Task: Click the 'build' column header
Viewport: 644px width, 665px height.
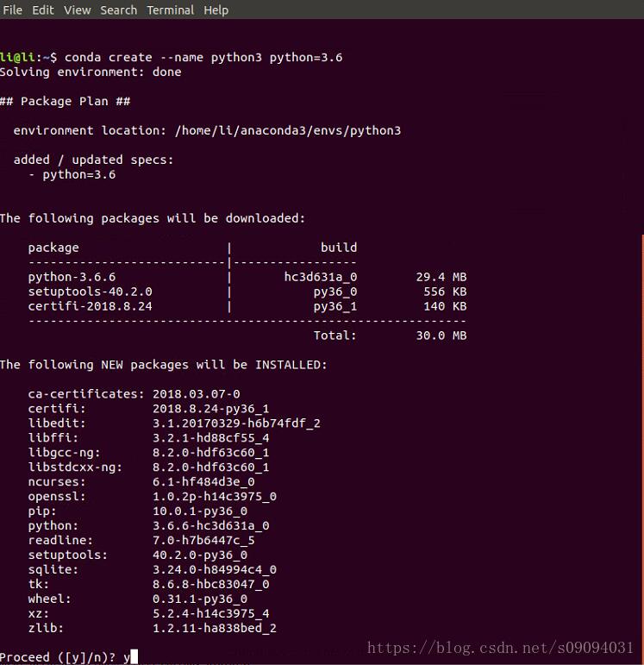Action: [339, 248]
